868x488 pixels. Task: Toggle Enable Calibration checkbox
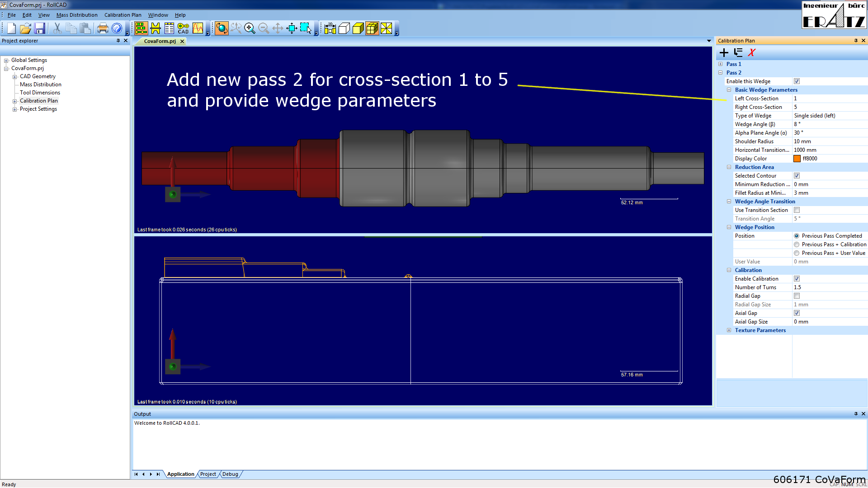tap(797, 279)
